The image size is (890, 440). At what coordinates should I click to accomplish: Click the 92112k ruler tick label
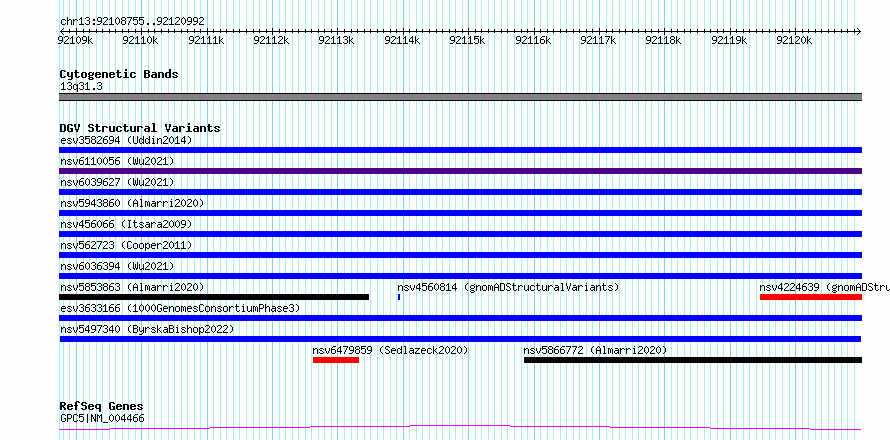click(x=271, y=40)
